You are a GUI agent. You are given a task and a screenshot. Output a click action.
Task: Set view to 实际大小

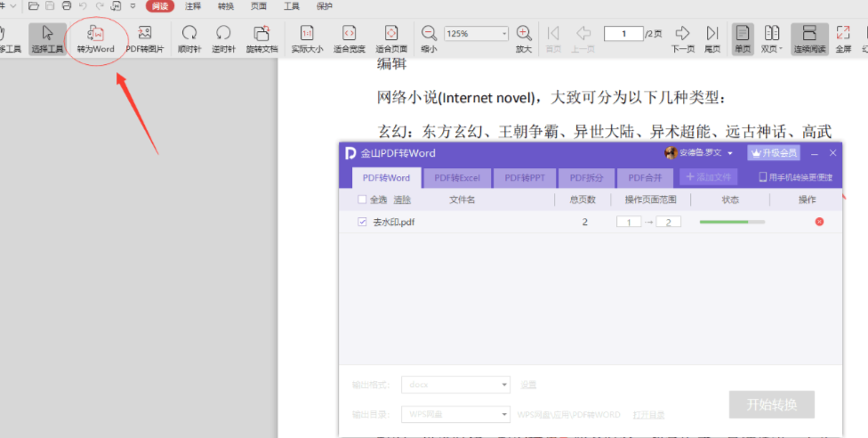[307, 39]
